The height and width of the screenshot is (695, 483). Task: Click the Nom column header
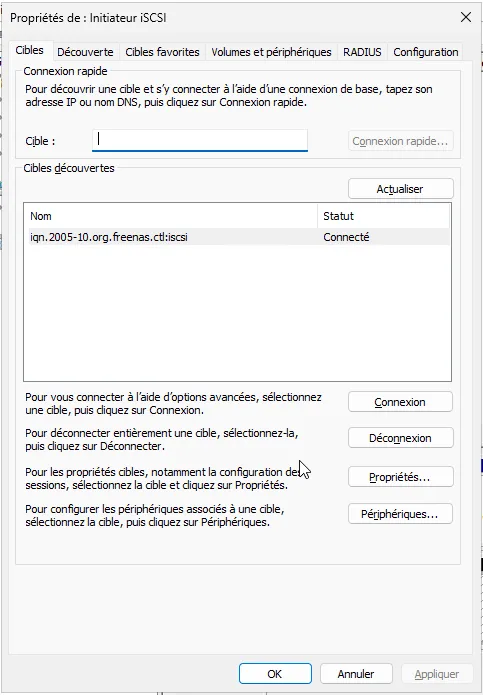pyautogui.click(x=172, y=216)
